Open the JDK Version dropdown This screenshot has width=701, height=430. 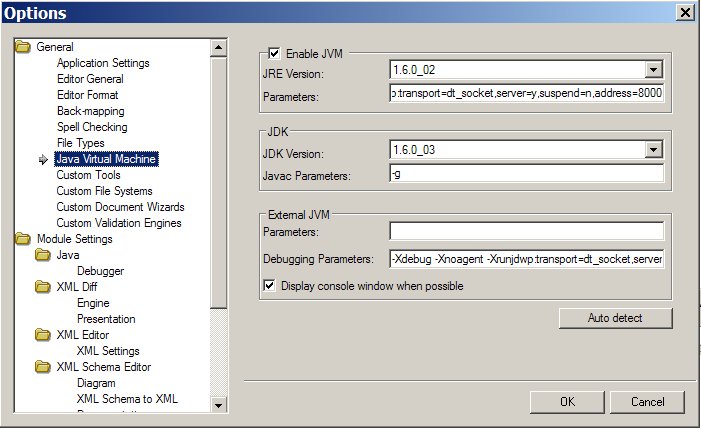653,150
